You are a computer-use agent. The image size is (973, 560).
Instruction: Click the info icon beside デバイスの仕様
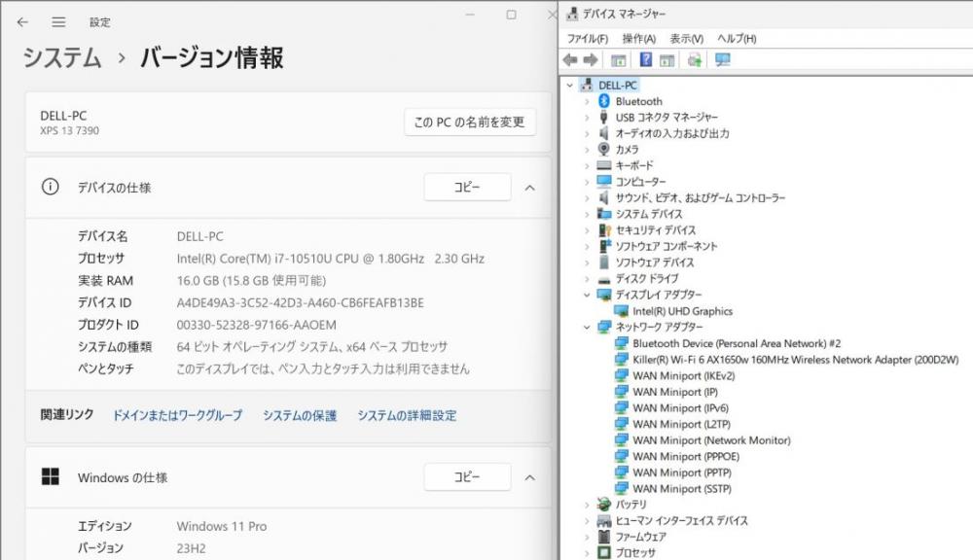pyautogui.click(x=51, y=187)
